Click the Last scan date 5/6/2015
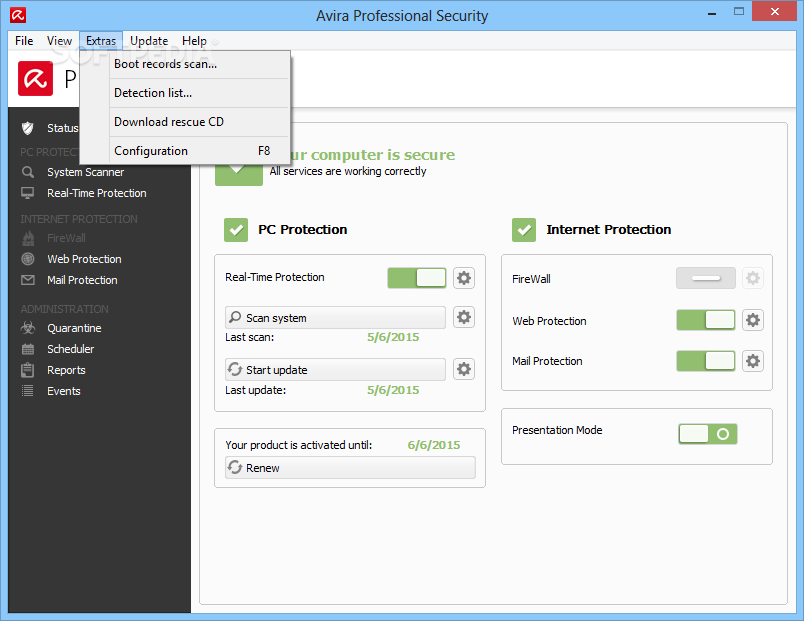Screen dimensions: 804x621 [393, 337]
